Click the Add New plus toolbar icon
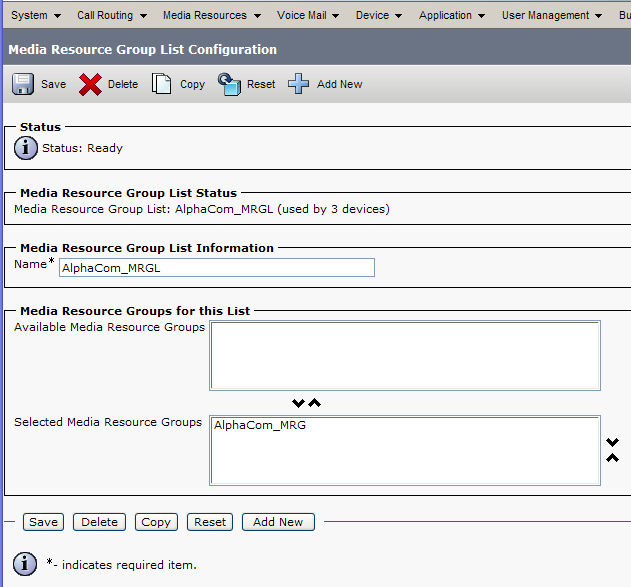631x587 pixels. click(299, 84)
